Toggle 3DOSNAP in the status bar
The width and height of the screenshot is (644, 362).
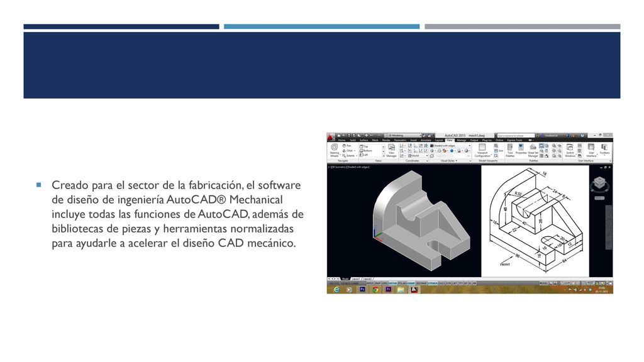(x=421, y=283)
